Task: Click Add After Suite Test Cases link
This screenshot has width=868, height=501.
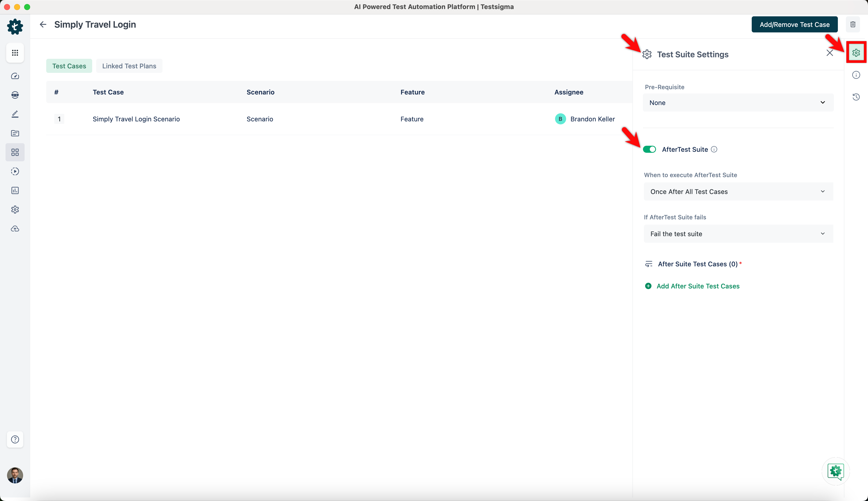Action: [x=698, y=286]
